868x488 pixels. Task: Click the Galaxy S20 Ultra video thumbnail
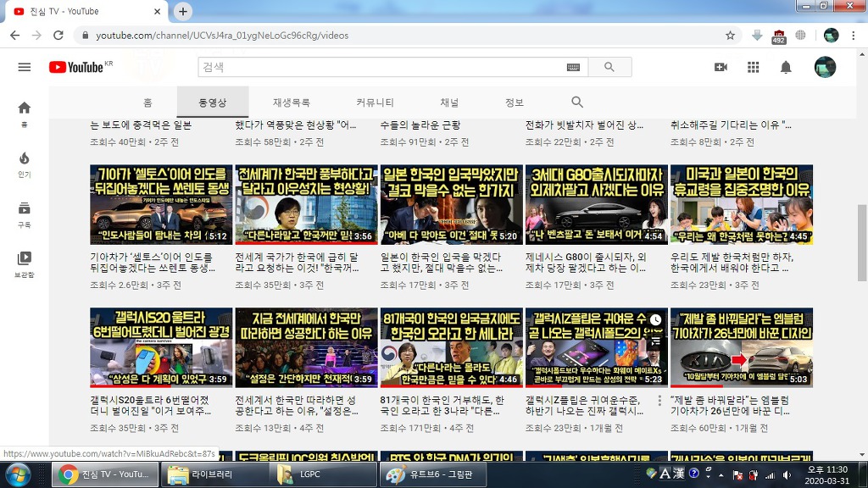coord(161,347)
